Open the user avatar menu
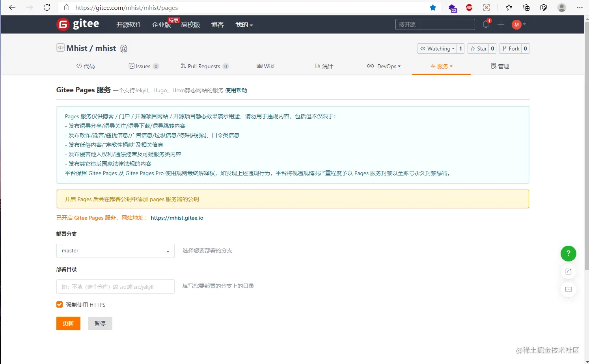This screenshot has height=364, width=589. click(517, 24)
